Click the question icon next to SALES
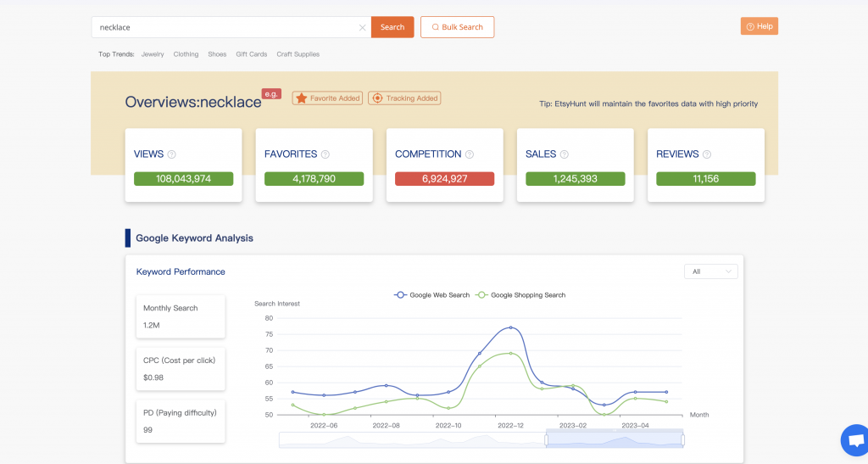Viewport: 868px width, 464px height. click(565, 154)
